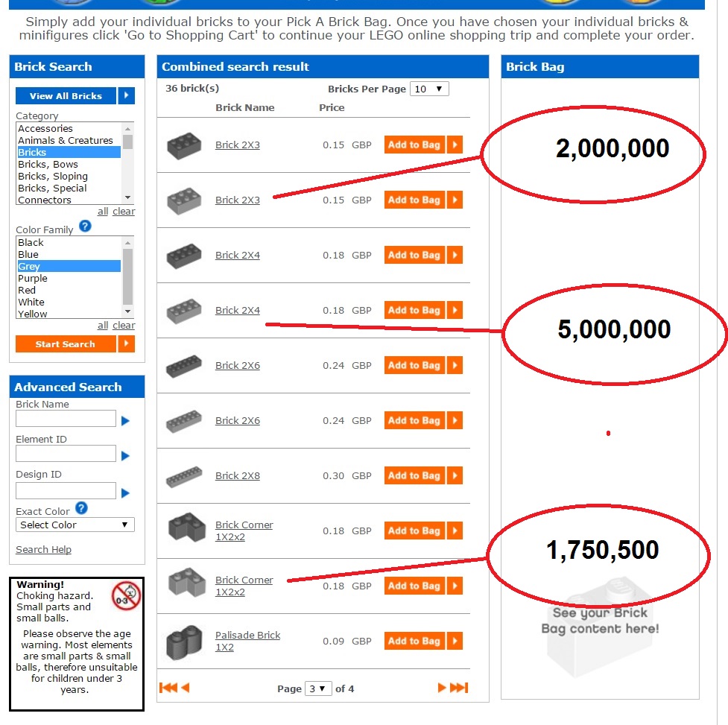Click the Color Family help question icon

85,227
